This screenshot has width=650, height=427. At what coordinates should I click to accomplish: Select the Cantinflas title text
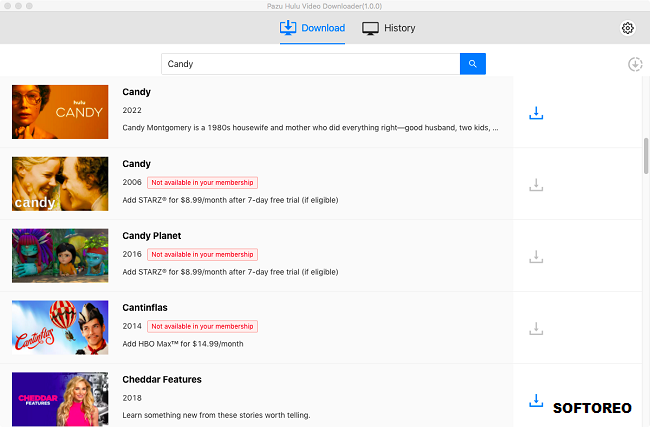[145, 308]
